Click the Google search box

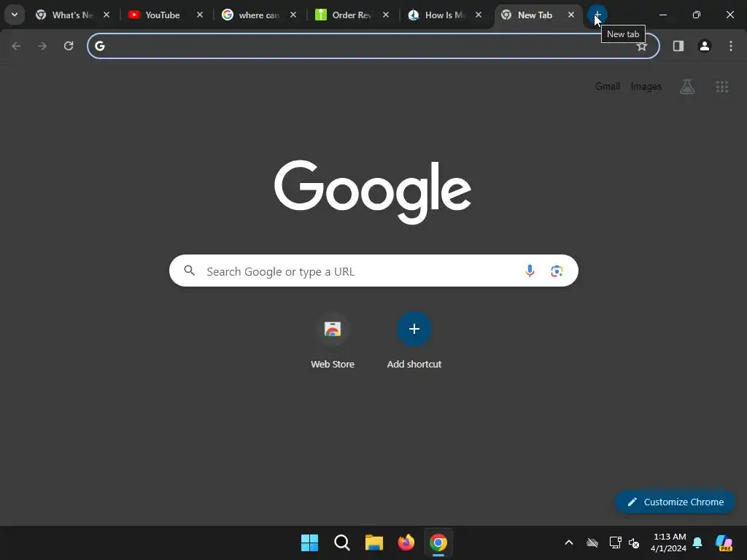[373, 271]
